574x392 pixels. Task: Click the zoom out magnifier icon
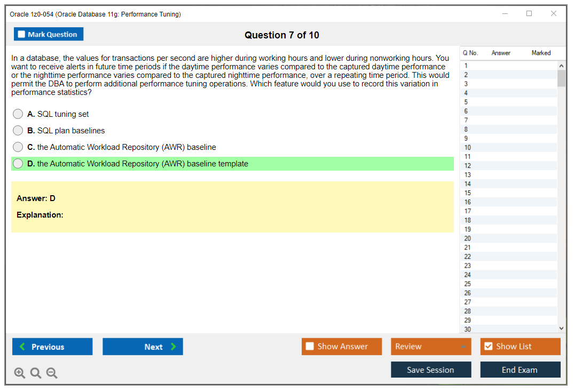[52, 373]
